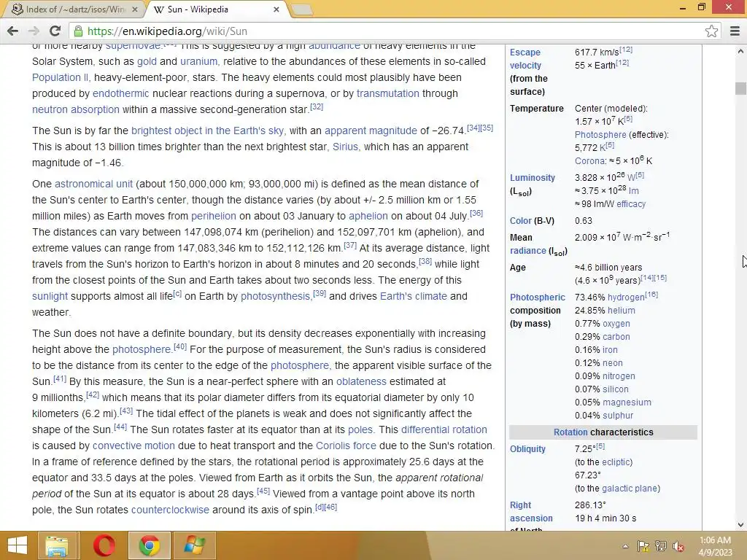The width and height of the screenshot is (747, 560).
Task: Click the Action Center flag tray icon
Action: (x=643, y=546)
